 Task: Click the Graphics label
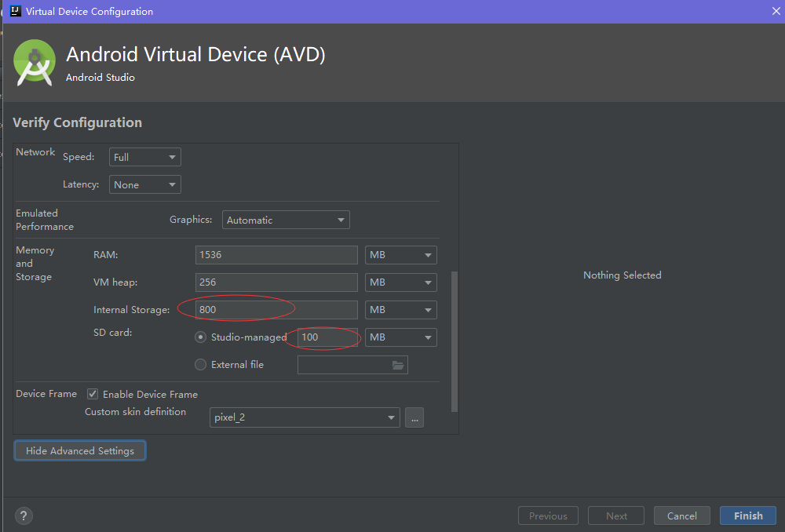click(191, 219)
